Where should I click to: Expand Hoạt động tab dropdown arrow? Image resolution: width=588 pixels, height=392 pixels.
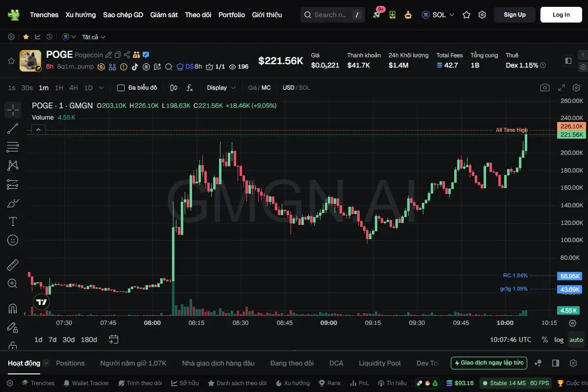pos(46,363)
